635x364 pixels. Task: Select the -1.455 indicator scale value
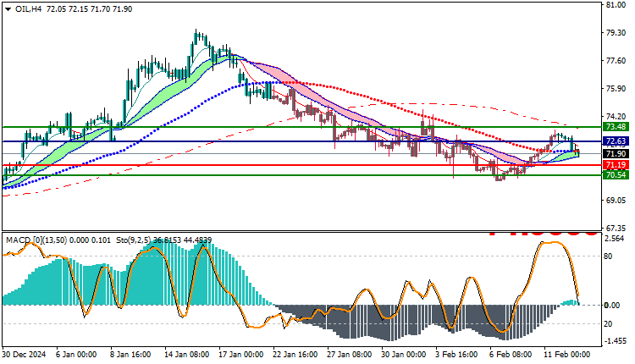click(615, 341)
